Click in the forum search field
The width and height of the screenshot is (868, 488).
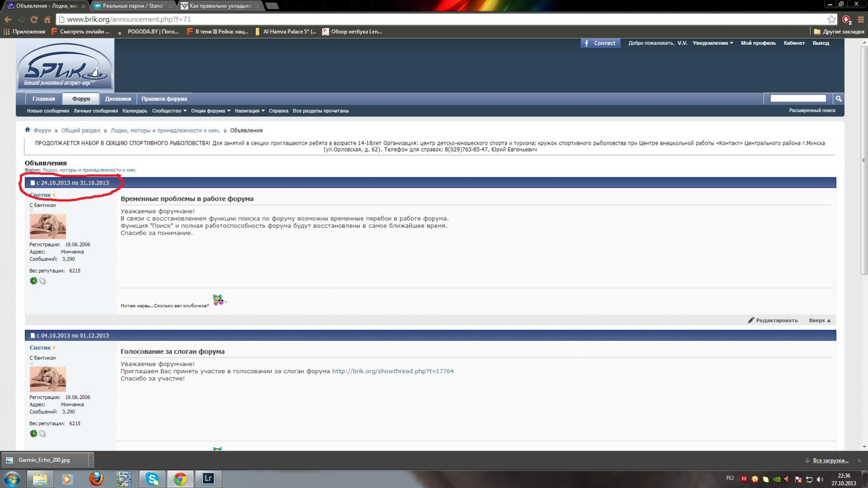[x=797, y=99]
